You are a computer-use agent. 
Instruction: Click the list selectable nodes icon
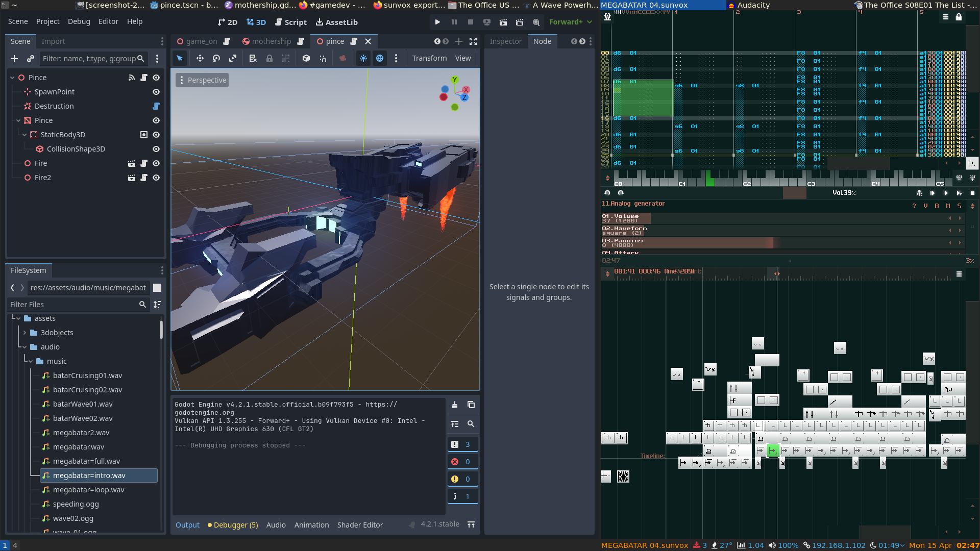coord(253,58)
